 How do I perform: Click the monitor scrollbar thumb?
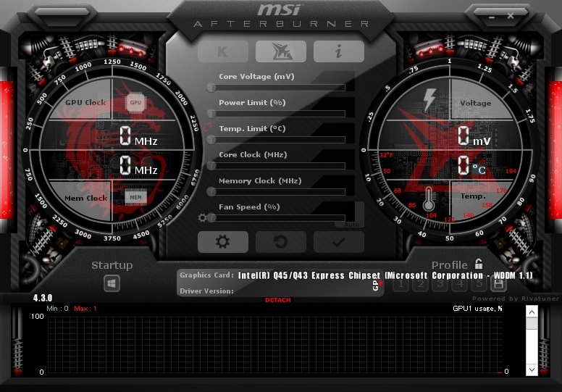[x=532, y=323]
